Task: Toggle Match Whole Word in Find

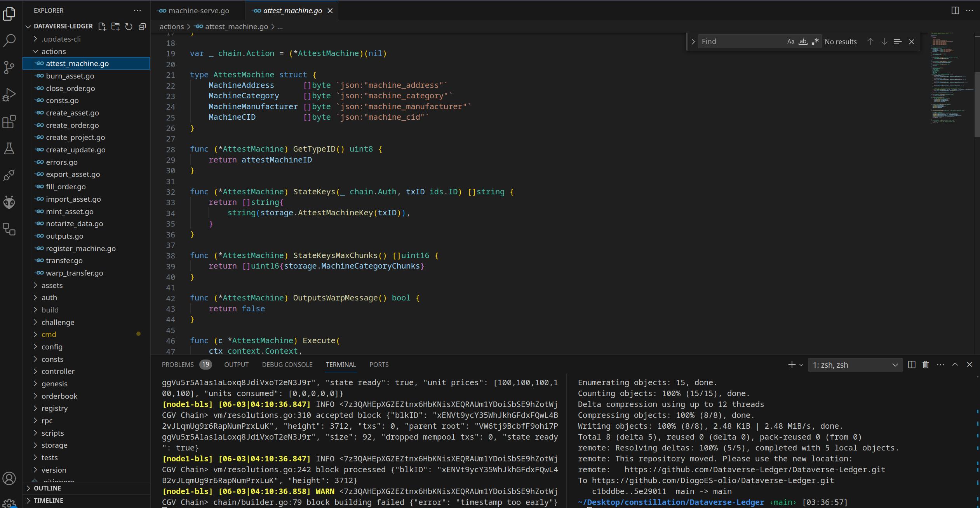Action: 803,42
